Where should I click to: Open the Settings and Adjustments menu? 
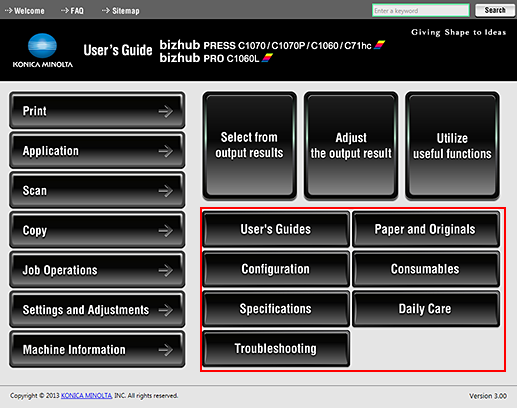(97, 309)
